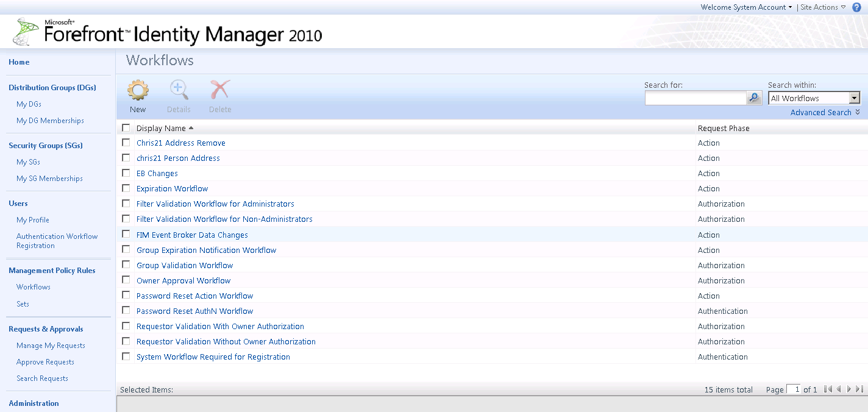Viewport: 868px width, 412px height.
Task: Go to Home in the sidebar
Action: (x=19, y=62)
